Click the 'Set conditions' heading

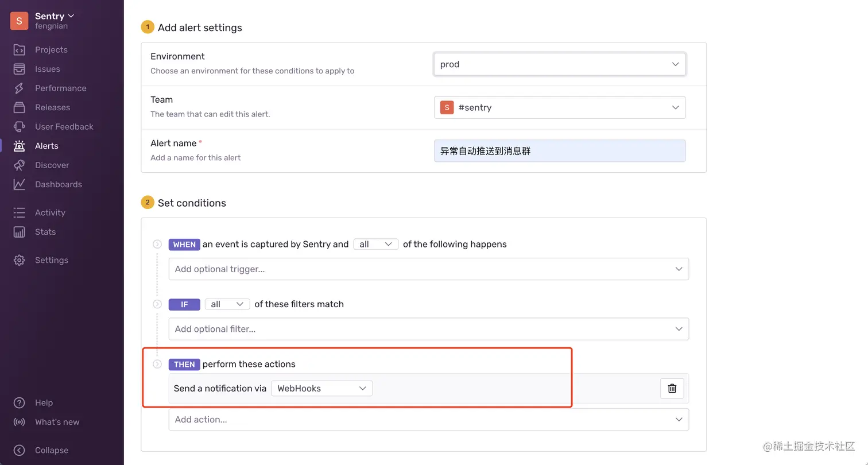[x=192, y=203]
